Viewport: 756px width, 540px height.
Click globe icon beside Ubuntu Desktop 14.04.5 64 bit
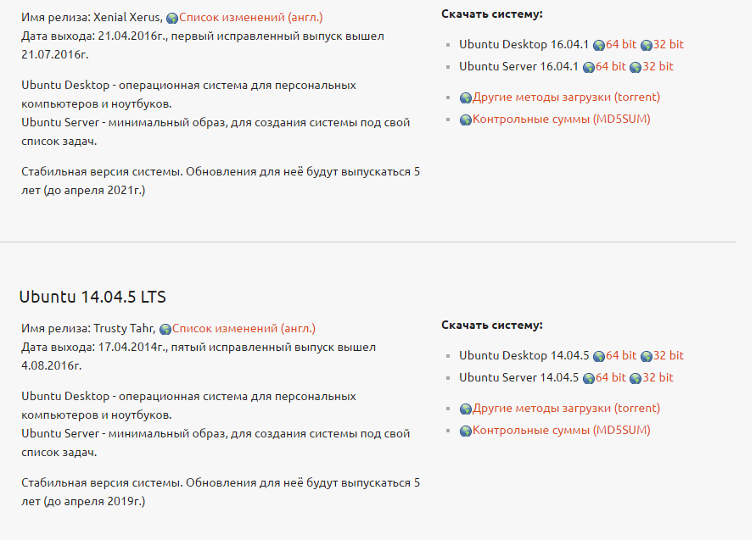coord(599,356)
